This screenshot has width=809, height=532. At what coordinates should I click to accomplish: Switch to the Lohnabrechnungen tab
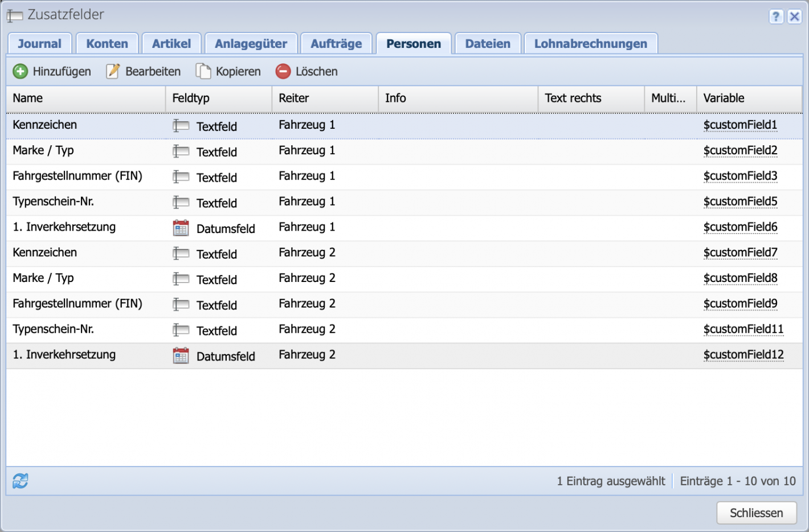tap(590, 43)
